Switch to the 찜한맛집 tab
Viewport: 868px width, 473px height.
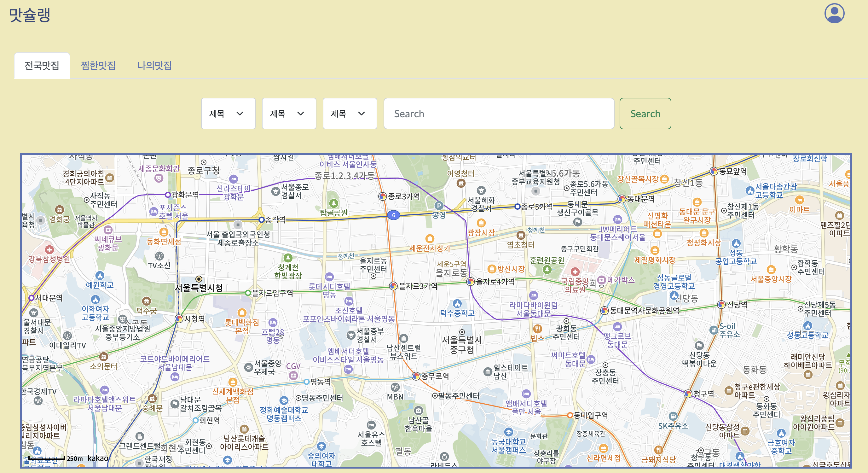(x=98, y=65)
